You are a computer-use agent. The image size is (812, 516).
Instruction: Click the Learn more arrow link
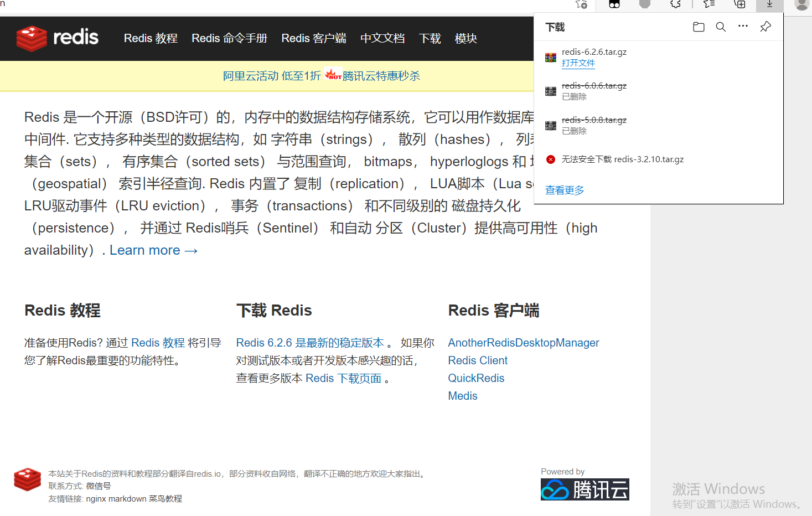coord(153,250)
